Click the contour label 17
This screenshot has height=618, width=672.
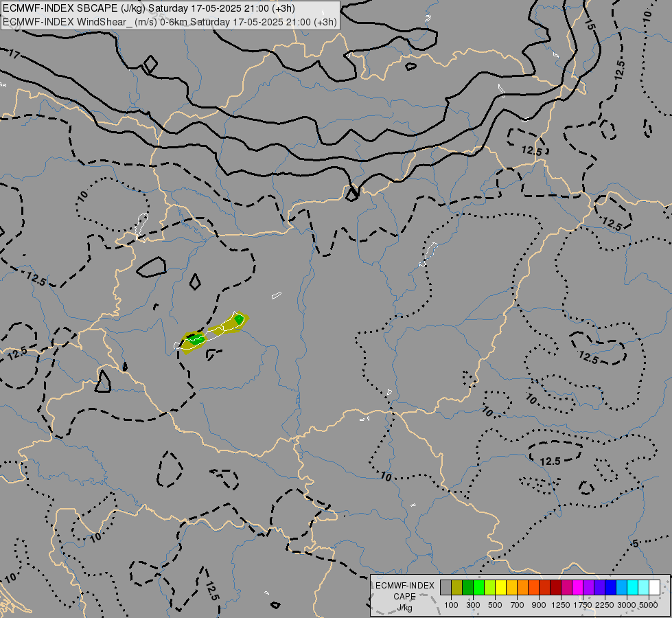14,54
